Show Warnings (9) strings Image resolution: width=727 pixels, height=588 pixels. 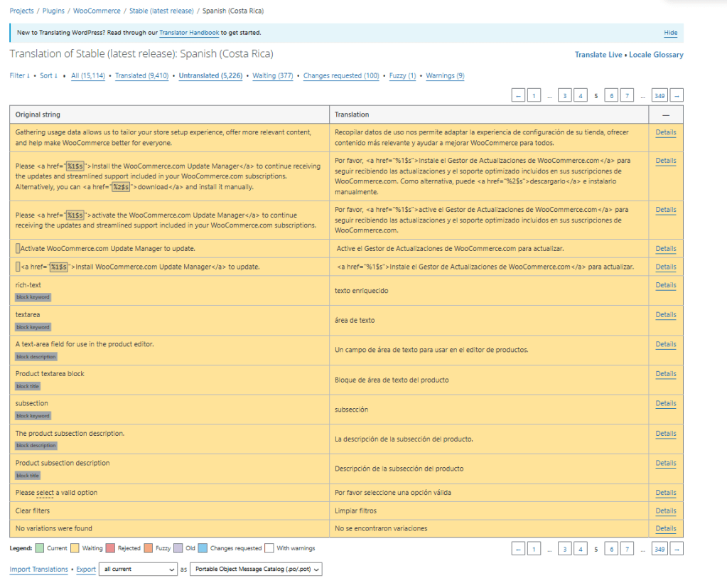pyautogui.click(x=445, y=75)
